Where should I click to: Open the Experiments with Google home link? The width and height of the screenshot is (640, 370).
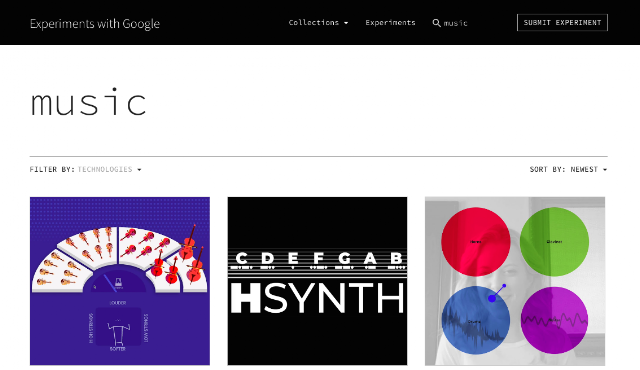pyautogui.click(x=95, y=24)
